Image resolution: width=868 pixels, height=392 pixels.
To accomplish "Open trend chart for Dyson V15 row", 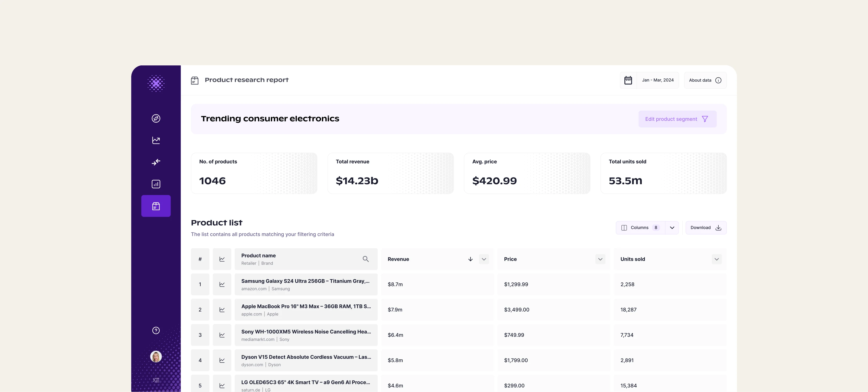I will click(x=222, y=360).
